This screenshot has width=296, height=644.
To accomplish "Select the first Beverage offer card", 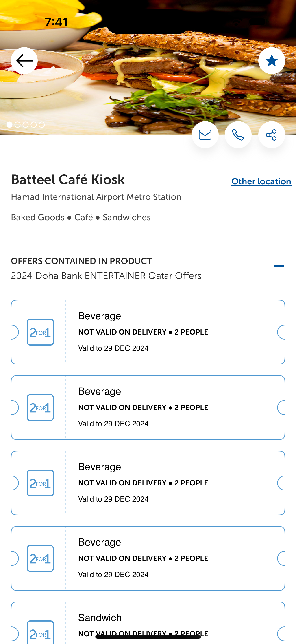I will (x=148, y=332).
